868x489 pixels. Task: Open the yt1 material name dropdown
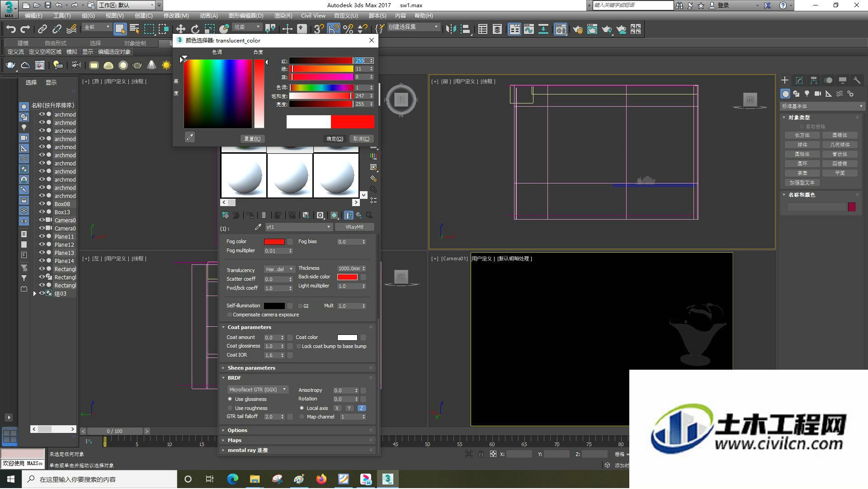(298, 227)
